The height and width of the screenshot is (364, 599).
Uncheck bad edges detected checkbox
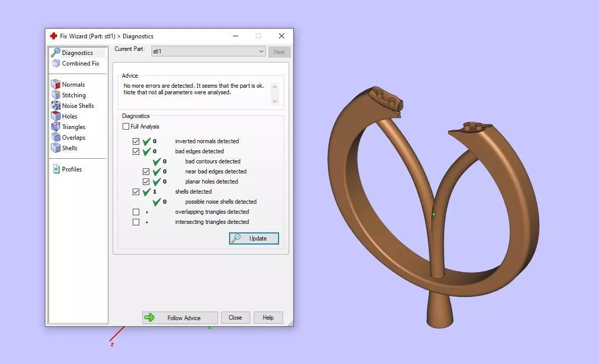(x=136, y=151)
